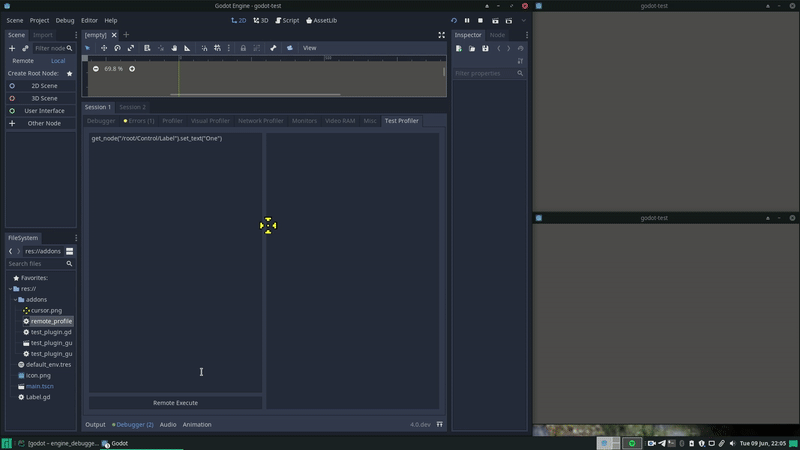
Task: Open the View menu in canvas toolbar
Action: point(310,48)
